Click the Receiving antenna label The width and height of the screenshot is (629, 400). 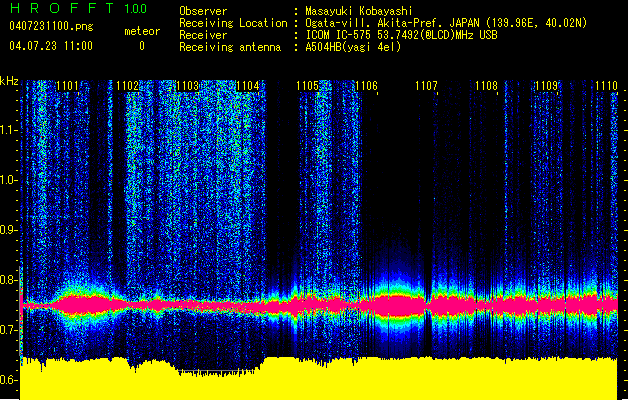click(230, 47)
